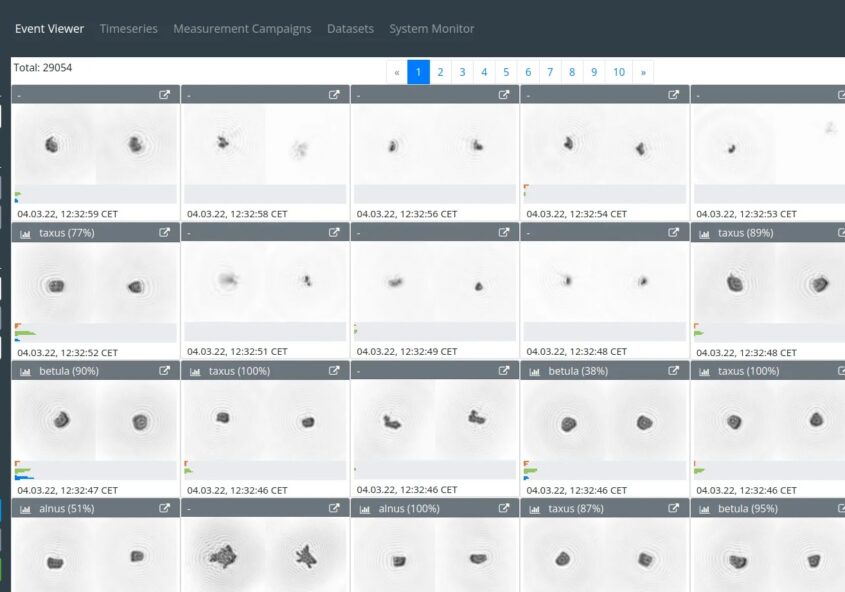This screenshot has height=592, width=845.
Task: Open external link for taxus (87%) event
Action: coord(674,508)
